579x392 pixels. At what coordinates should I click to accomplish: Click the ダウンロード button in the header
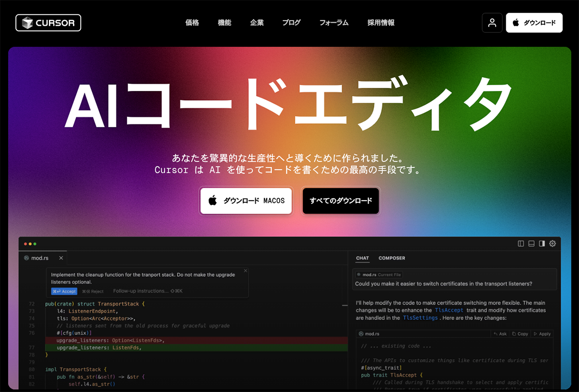coord(534,23)
